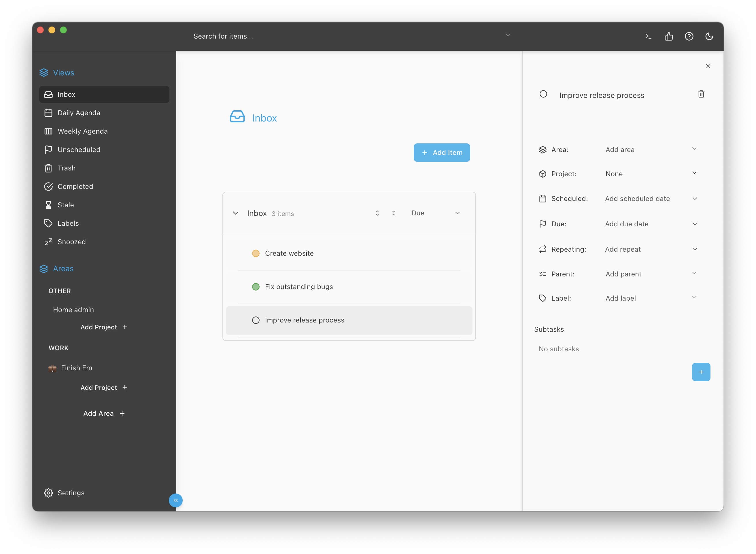The height and width of the screenshot is (554, 756).
Task: Collapse the Inbox list chevron
Action: point(236,213)
